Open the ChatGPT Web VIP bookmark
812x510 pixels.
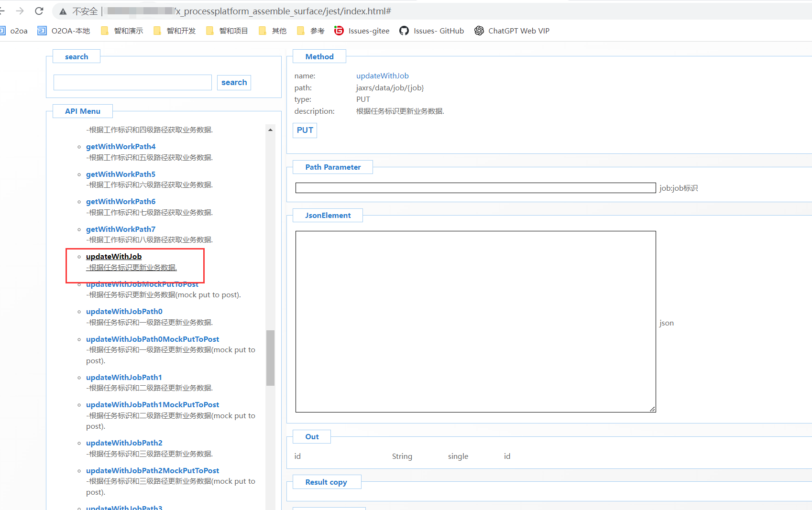(512, 31)
